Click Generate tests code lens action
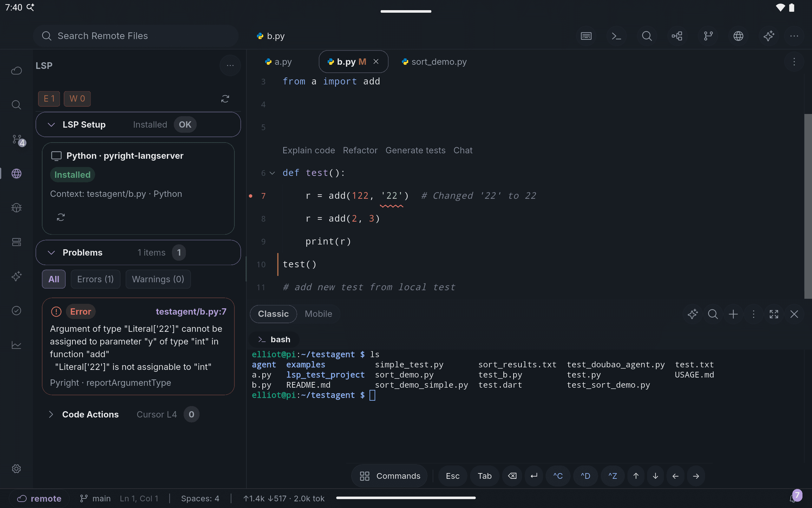Image resolution: width=812 pixels, height=508 pixels. click(416, 150)
